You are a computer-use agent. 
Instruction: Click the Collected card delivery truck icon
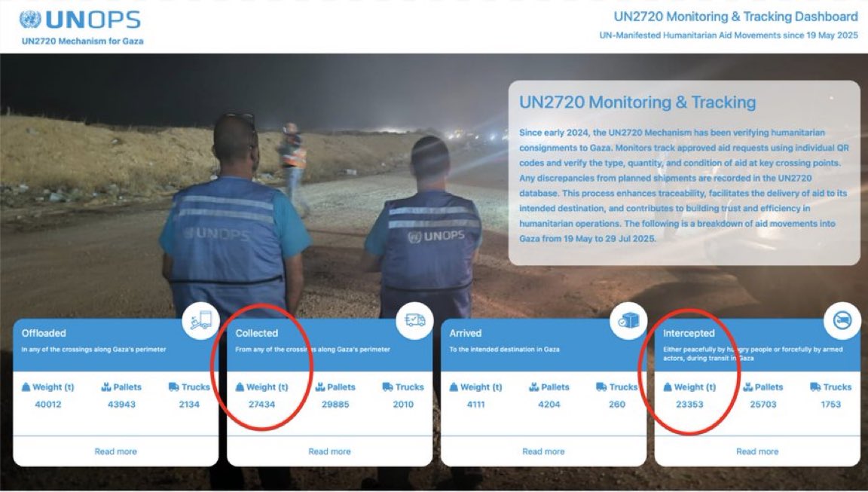(415, 320)
